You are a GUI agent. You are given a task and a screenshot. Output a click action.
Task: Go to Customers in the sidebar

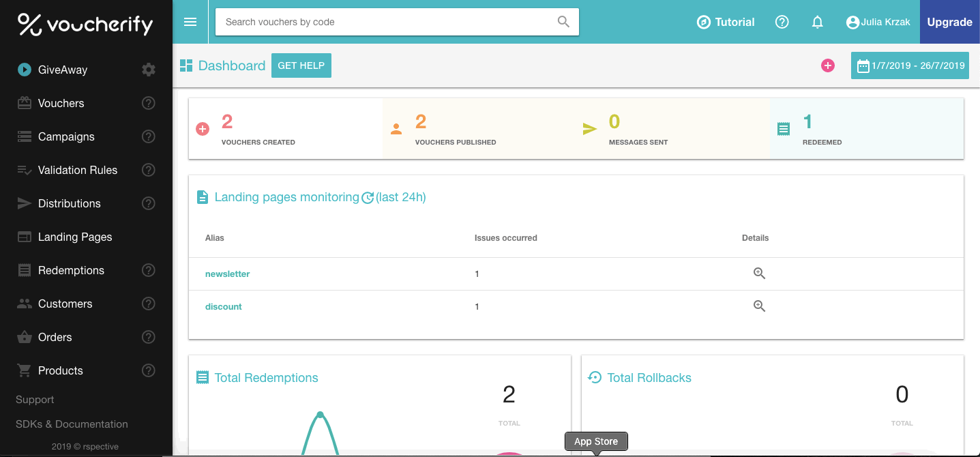tap(65, 304)
